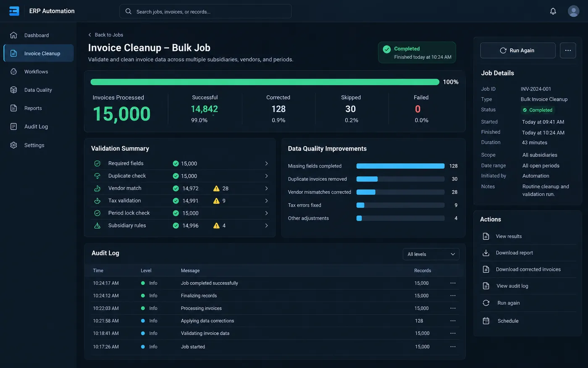588x368 pixels.
Task: Click the Period lock check row
Action: coord(180,213)
